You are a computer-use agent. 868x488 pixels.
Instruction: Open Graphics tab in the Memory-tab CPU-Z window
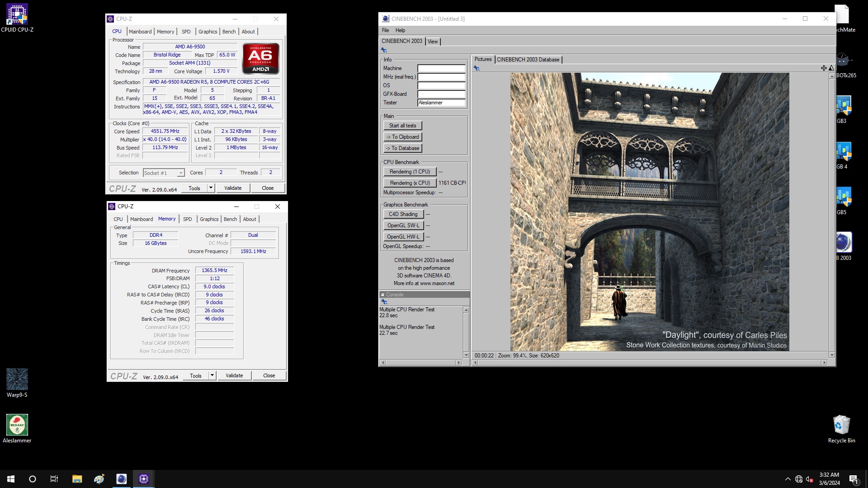tap(209, 219)
